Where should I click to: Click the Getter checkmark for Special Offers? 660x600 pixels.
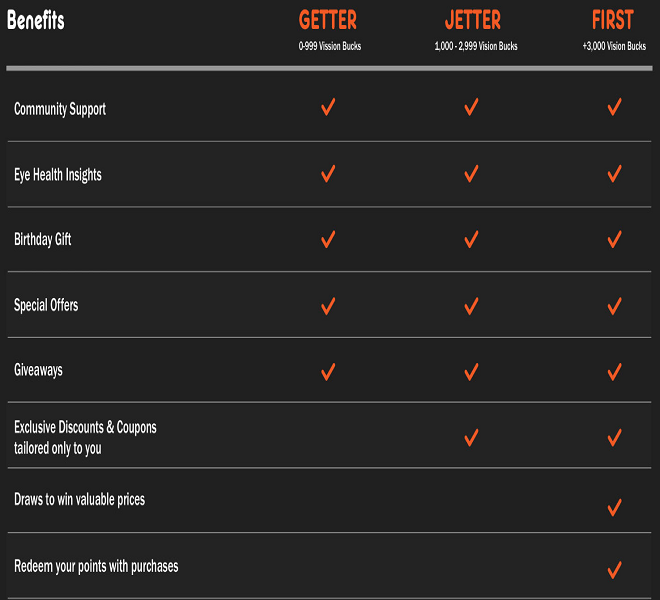(328, 305)
